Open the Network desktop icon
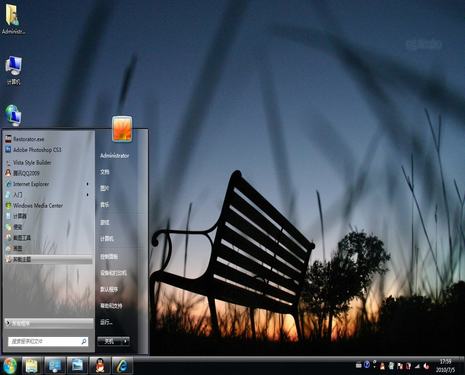This screenshot has height=375, width=465. point(13,115)
